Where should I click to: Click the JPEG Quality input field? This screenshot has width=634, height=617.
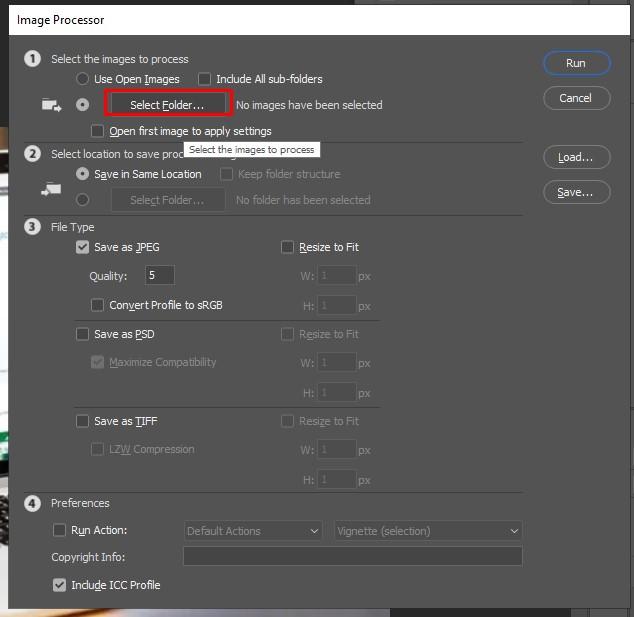click(x=159, y=276)
